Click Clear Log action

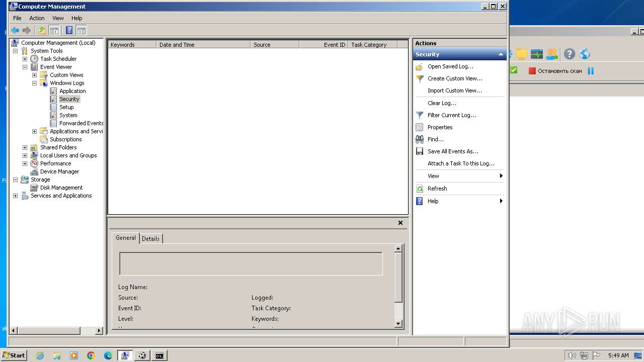442,103
